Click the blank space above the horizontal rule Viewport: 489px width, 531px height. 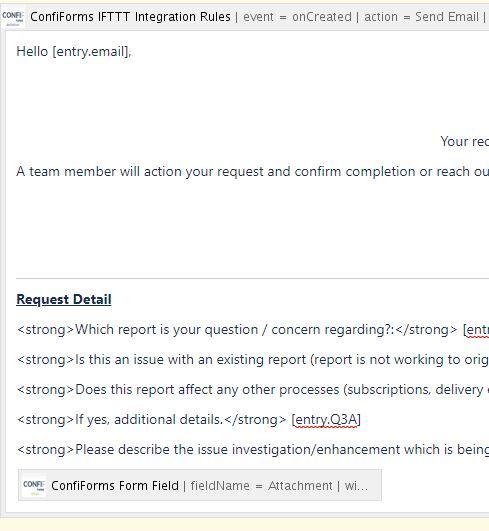[x=252, y=229]
